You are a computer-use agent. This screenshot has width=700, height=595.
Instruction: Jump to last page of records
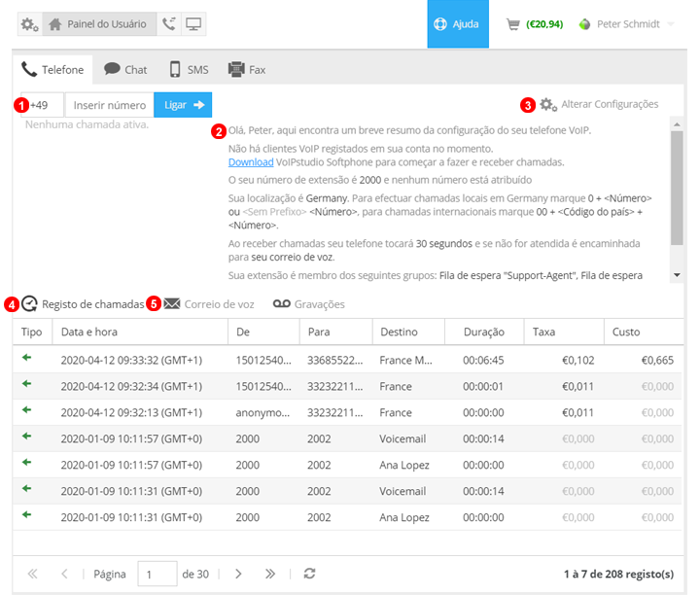point(270,574)
